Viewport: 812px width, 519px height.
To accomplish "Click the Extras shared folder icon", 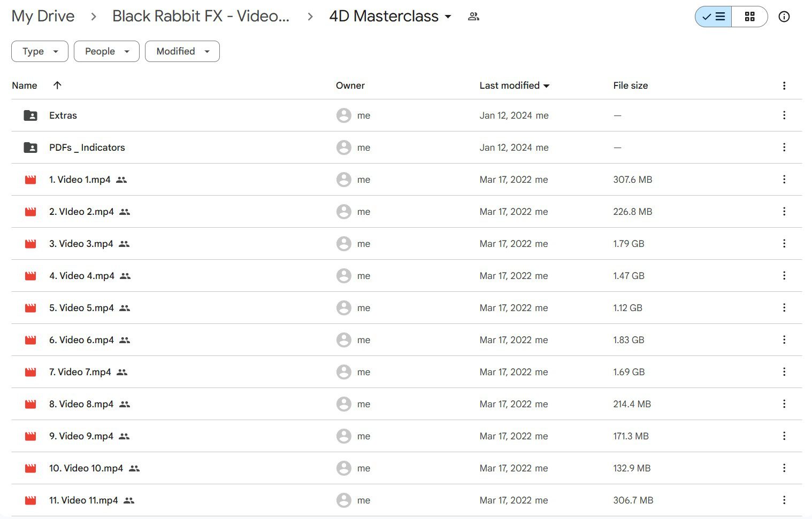I will click(x=30, y=115).
